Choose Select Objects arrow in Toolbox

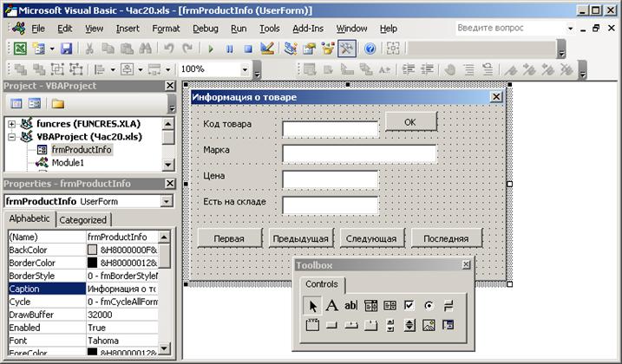[312, 306]
